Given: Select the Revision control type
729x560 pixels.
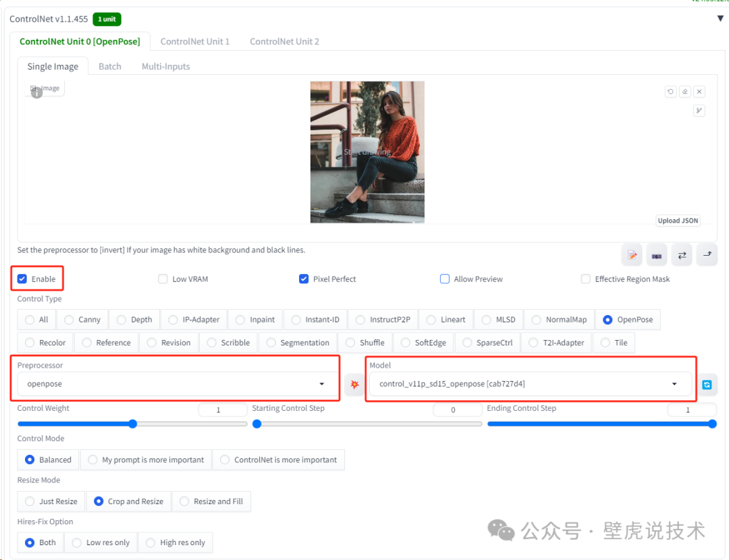Looking at the screenshot, I should pyautogui.click(x=169, y=343).
